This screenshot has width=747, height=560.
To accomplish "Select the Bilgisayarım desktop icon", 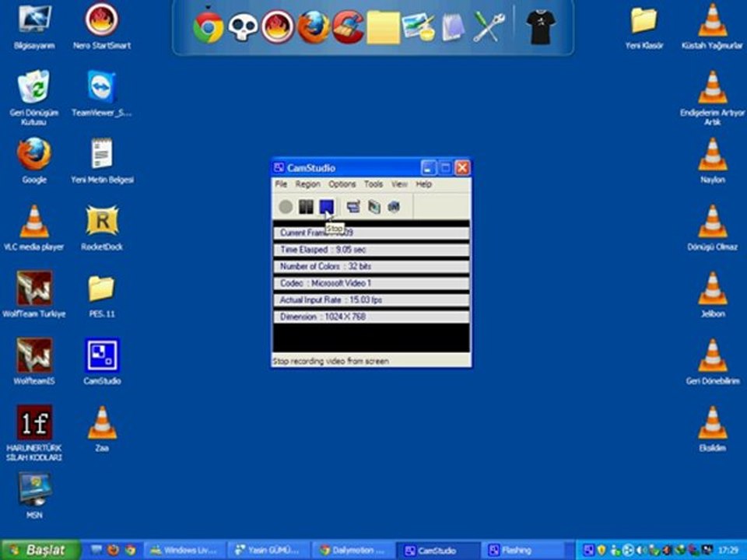I will (x=34, y=26).
